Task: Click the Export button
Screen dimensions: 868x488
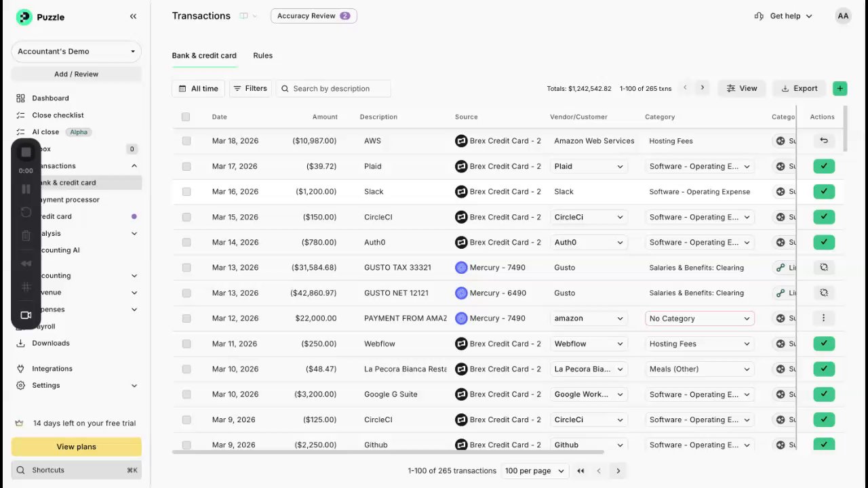Action: pyautogui.click(x=799, y=88)
